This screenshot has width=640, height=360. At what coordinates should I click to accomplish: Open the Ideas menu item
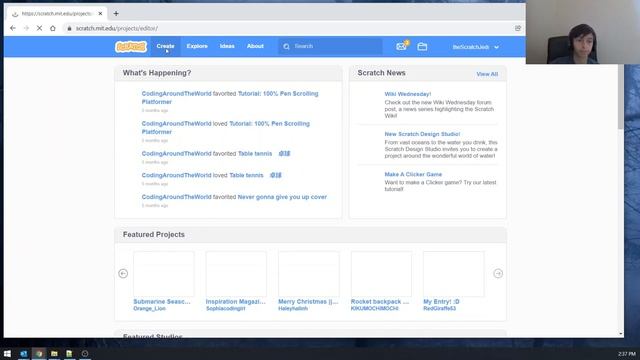point(227,46)
